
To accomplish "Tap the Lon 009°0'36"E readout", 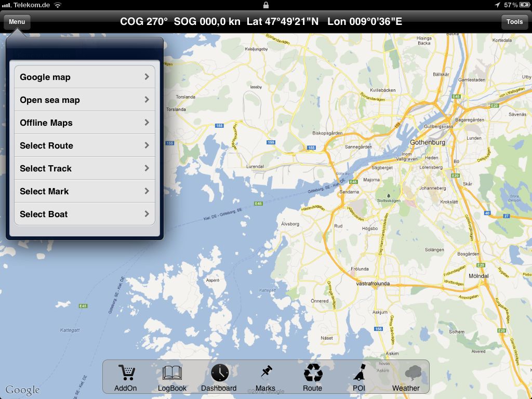I will (x=365, y=22).
